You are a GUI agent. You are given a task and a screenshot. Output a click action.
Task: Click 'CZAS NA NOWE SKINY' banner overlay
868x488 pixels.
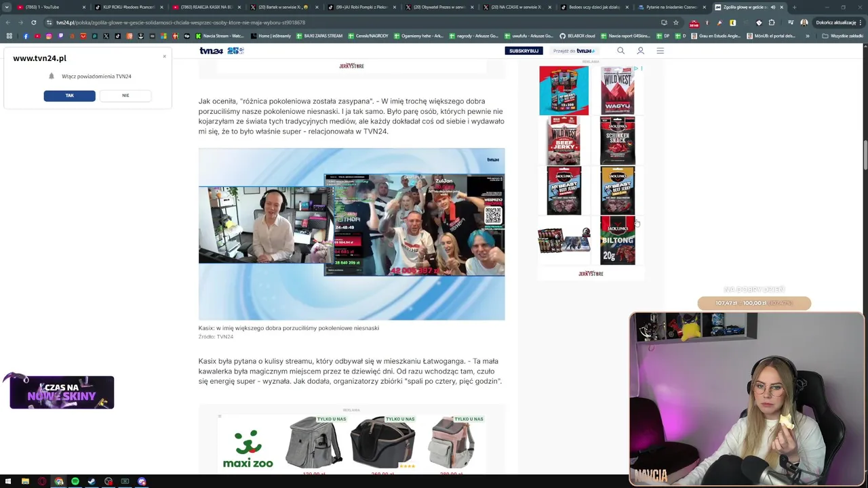pyautogui.click(x=62, y=392)
